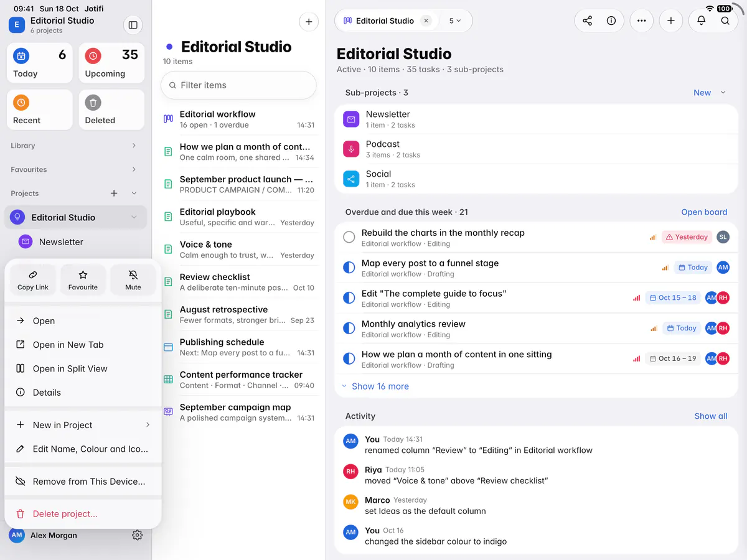Open the dropdown arrow beside New
747x560 pixels.
(x=723, y=93)
